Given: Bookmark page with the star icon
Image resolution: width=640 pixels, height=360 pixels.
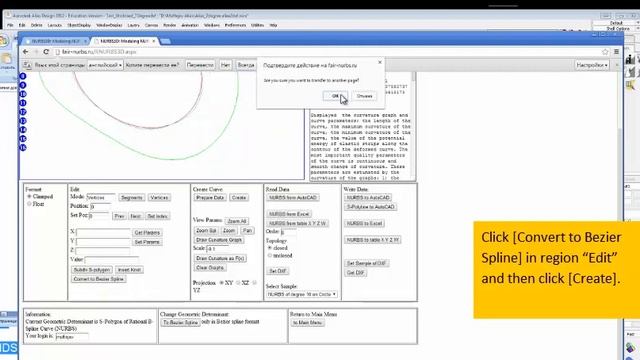Looking at the screenshot, I should click(x=605, y=52).
